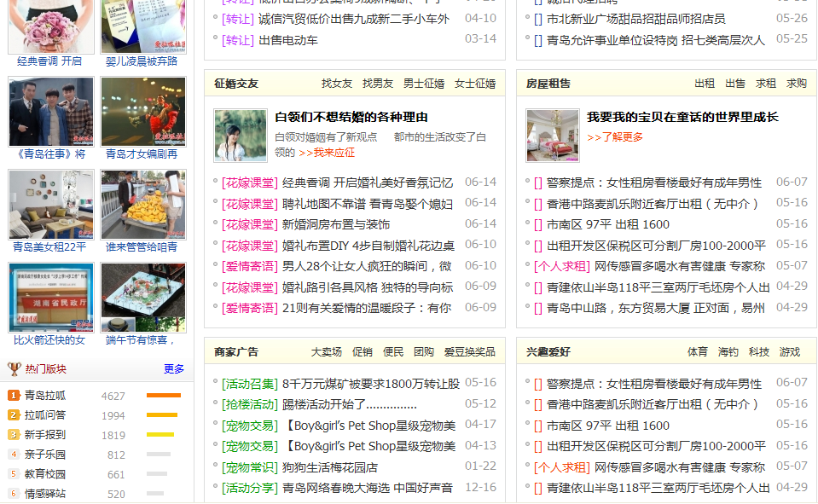The width and height of the screenshot is (818, 504).
Task: Click the >>我来应征 link
Action: tap(327, 153)
